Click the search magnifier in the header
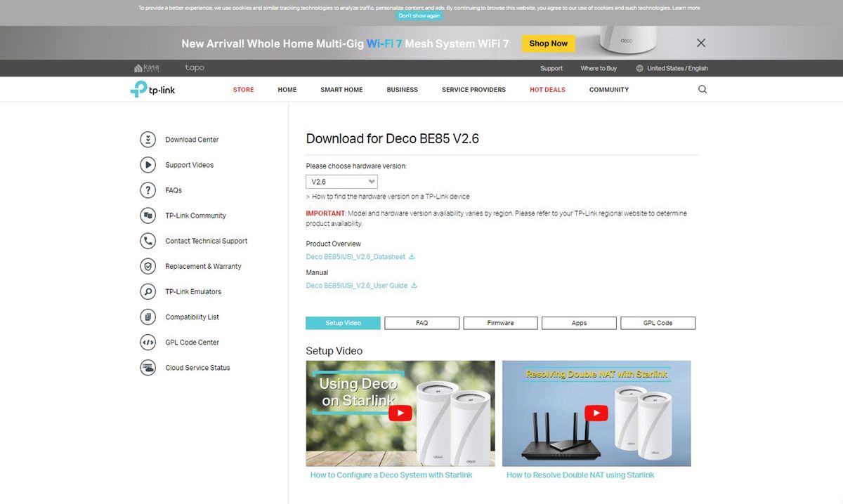 tap(702, 90)
